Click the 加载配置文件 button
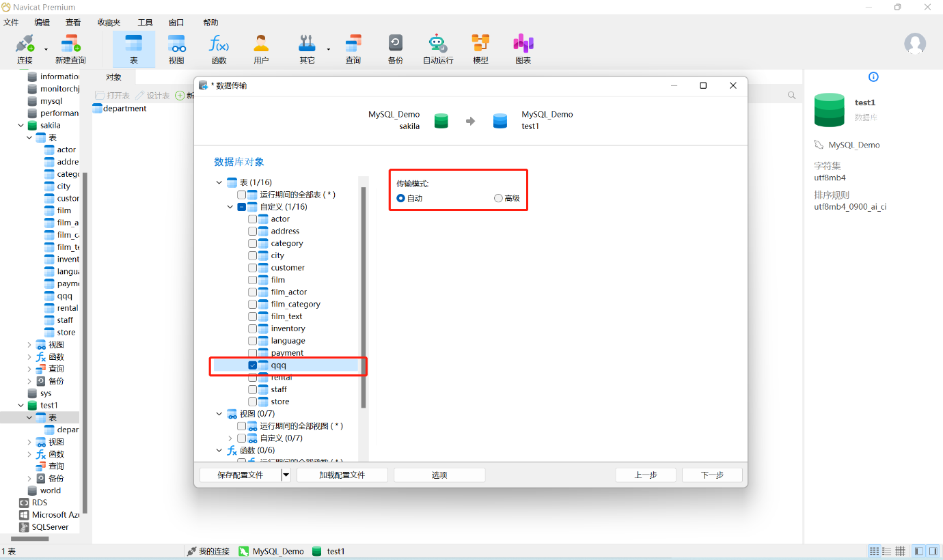Viewport: 943px width, 560px height. [x=342, y=475]
